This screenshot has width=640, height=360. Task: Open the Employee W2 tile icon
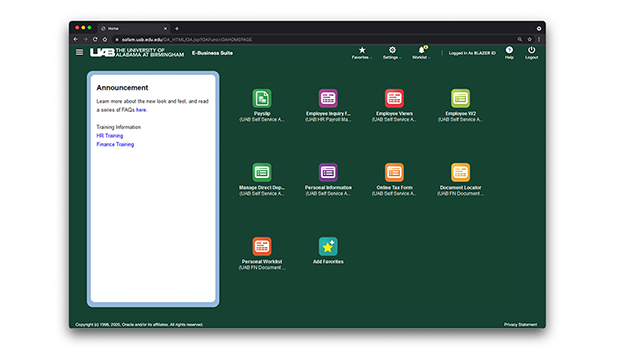460,98
